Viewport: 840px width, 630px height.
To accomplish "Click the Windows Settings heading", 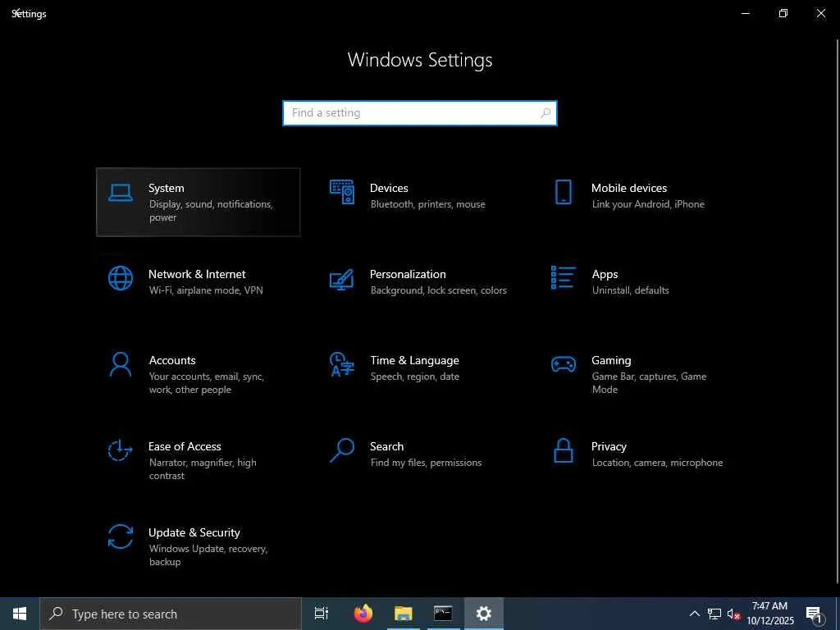I will [420, 60].
